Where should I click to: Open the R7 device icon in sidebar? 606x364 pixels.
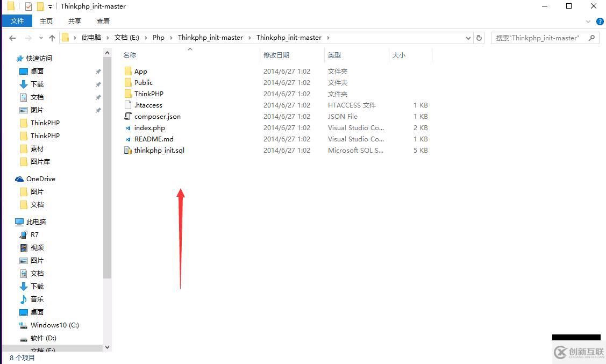24,234
